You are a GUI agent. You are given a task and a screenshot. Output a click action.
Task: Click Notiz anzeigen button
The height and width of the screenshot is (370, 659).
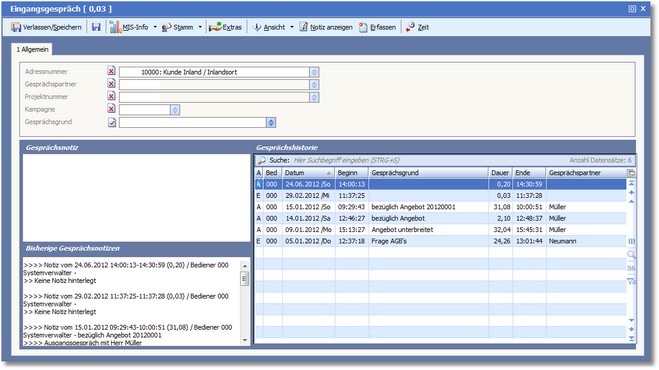326,27
